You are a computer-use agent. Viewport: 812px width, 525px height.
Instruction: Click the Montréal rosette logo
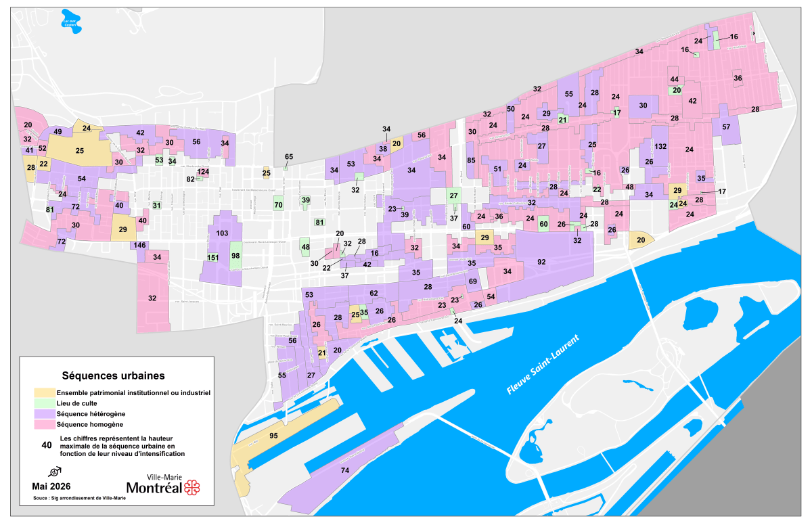click(192, 487)
